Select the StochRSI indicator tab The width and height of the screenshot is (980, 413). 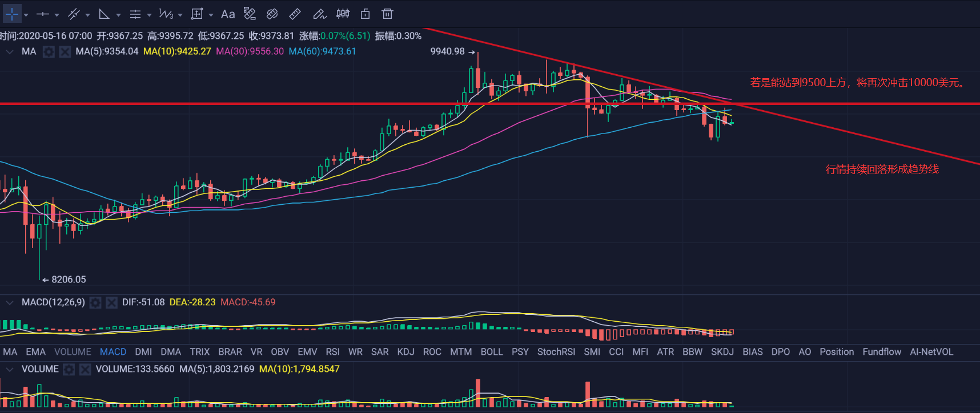tap(556, 352)
